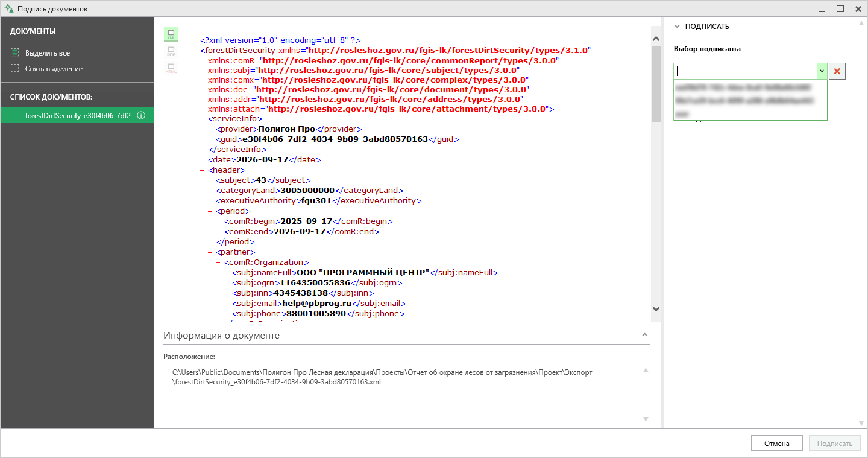Click categoryLand value '3005000000'
The width and height of the screenshot is (868, 458).
[308, 191]
